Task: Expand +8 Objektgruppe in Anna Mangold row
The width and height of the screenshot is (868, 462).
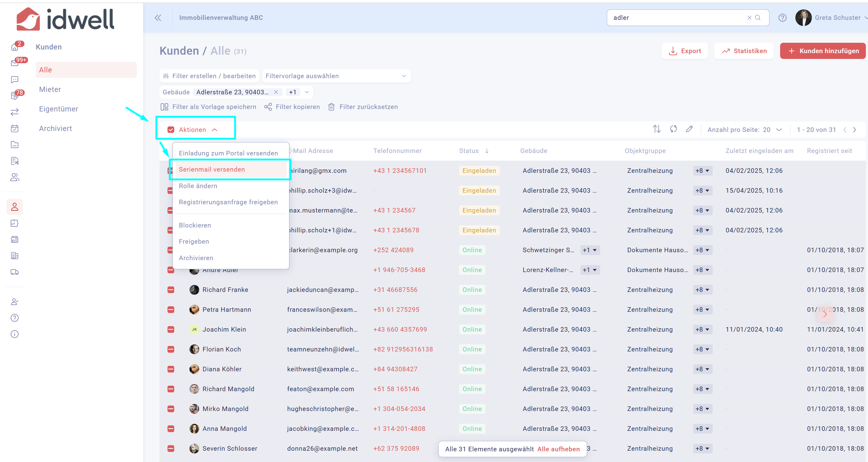Action: point(703,429)
